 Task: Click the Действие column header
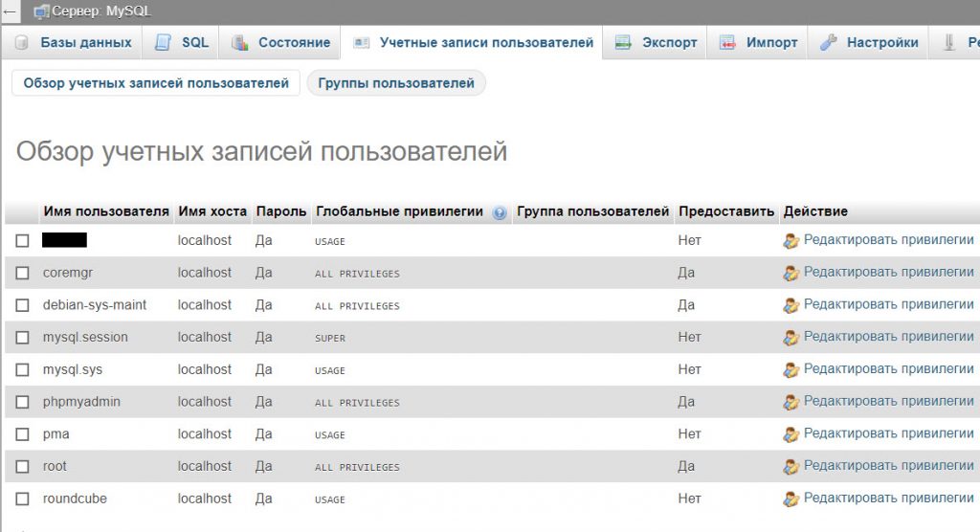click(815, 211)
